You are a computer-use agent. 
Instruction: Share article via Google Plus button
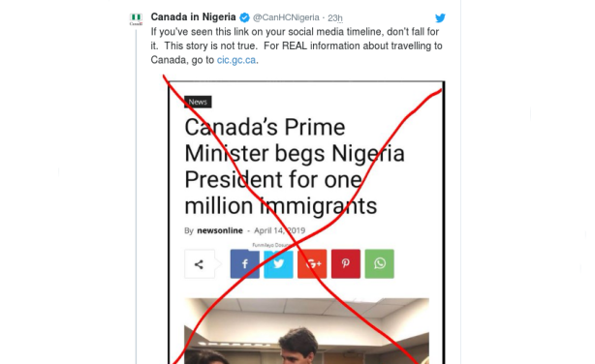coord(312,264)
